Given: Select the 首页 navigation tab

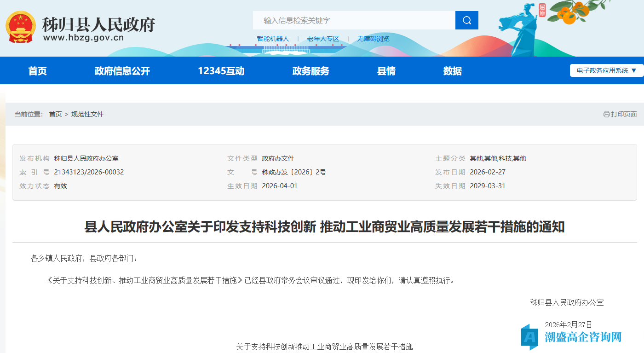Looking at the screenshot, I should (37, 70).
